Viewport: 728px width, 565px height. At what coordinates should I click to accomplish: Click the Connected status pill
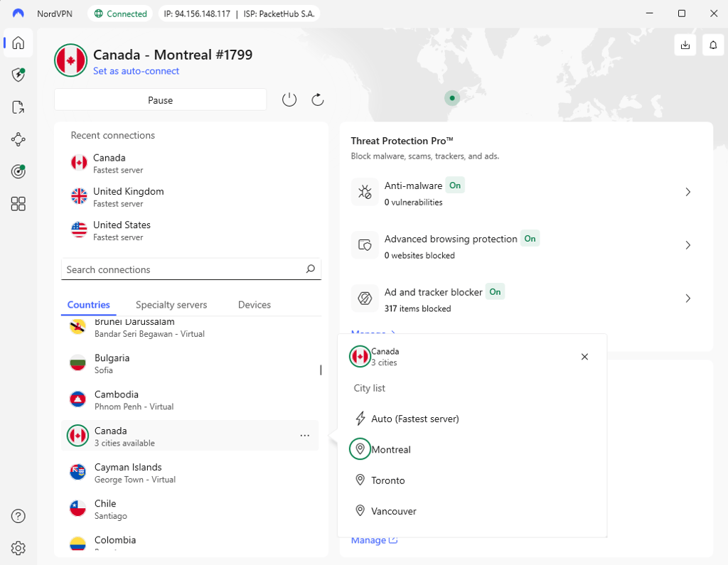click(120, 14)
